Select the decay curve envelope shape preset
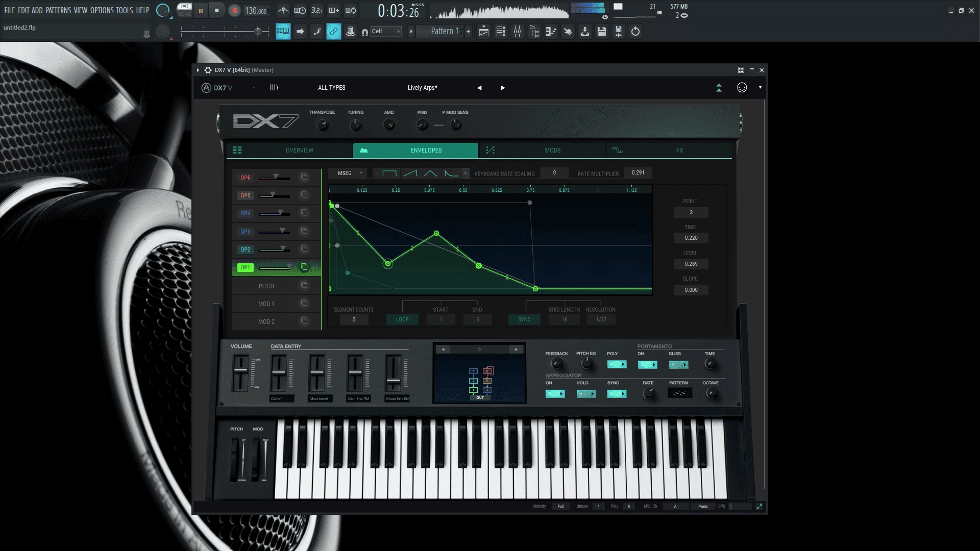Viewport: 980px width, 551px height. [451, 173]
